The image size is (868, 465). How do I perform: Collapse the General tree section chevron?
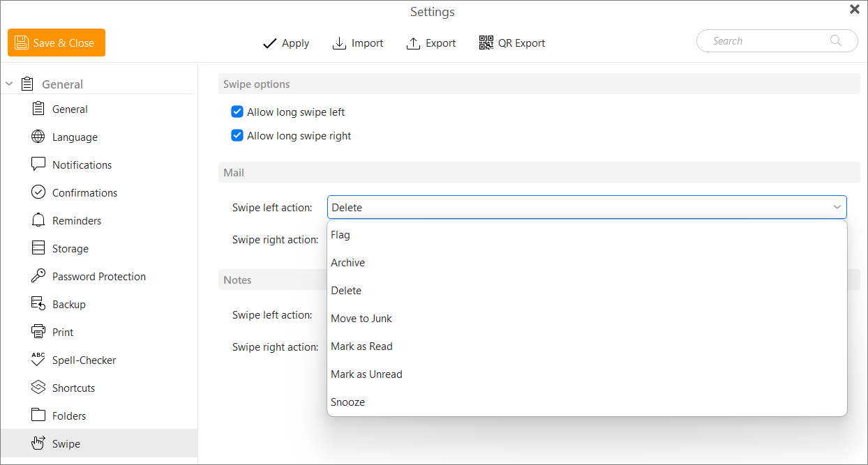(x=9, y=84)
